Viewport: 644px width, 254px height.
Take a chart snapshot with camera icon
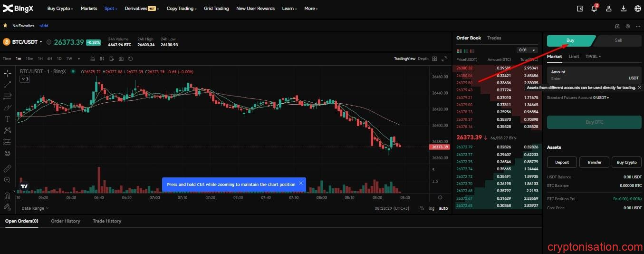coord(121,59)
